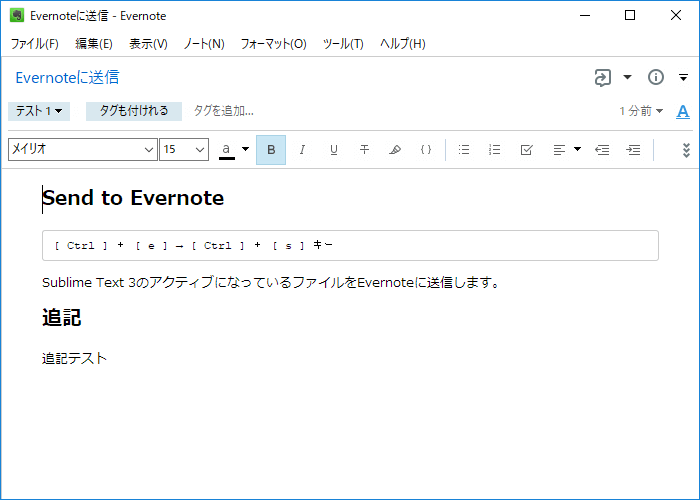Open the 表示(V) menu
The image size is (700, 500).
[148, 44]
